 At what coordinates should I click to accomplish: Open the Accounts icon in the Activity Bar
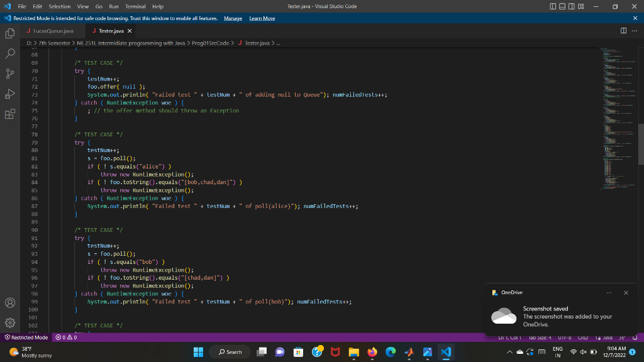coord(9,302)
